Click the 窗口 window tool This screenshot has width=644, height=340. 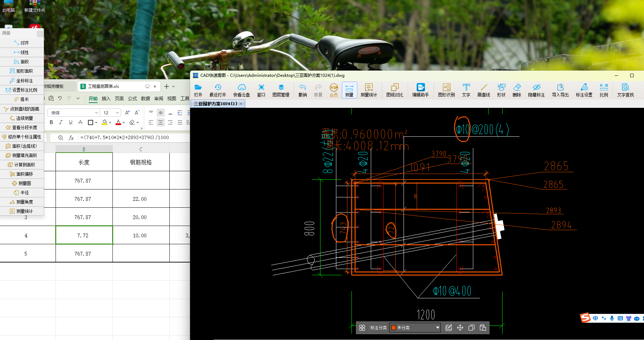261,90
